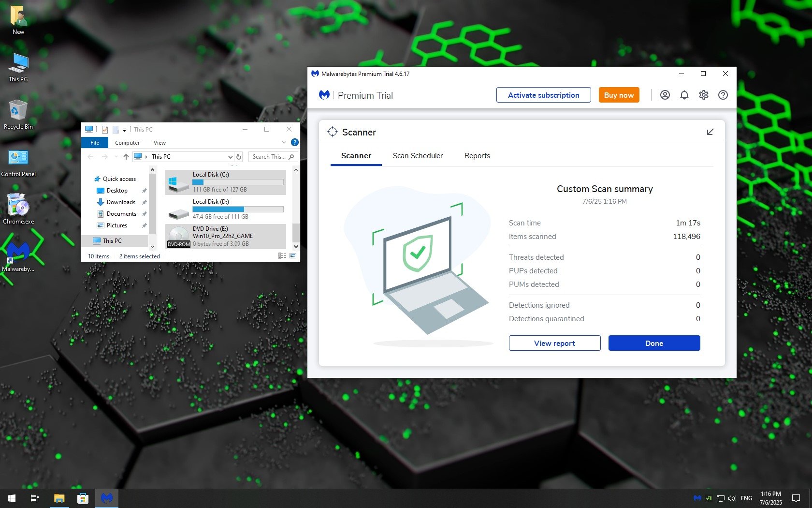This screenshot has height=508, width=812.
Task: Click the Activate subscription button
Action: pyautogui.click(x=544, y=95)
